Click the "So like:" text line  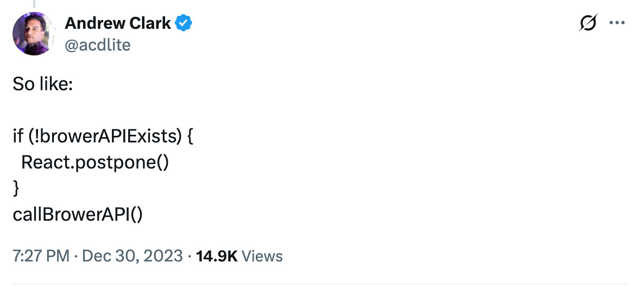point(42,85)
